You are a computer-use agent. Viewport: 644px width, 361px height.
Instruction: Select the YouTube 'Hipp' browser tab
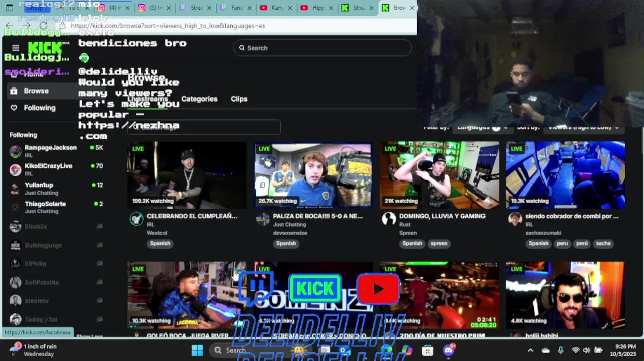click(x=317, y=8)
